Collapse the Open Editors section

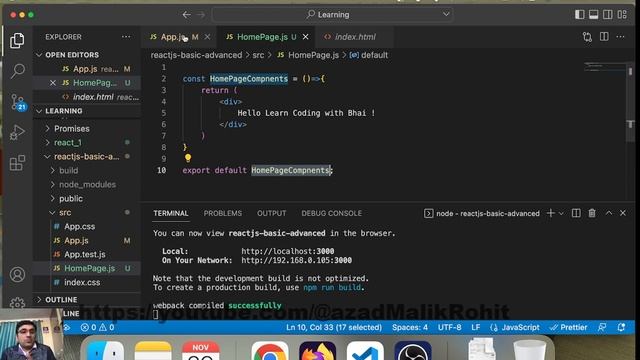tap(87, 55)
